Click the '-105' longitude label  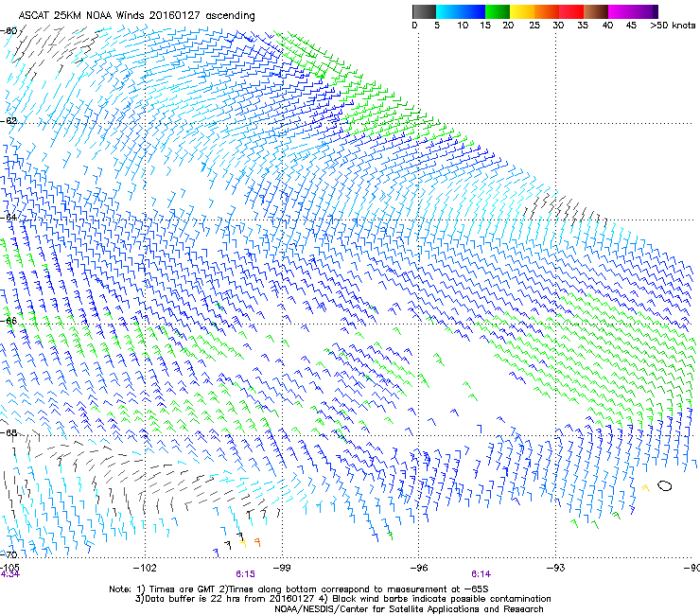click(9, 568)
